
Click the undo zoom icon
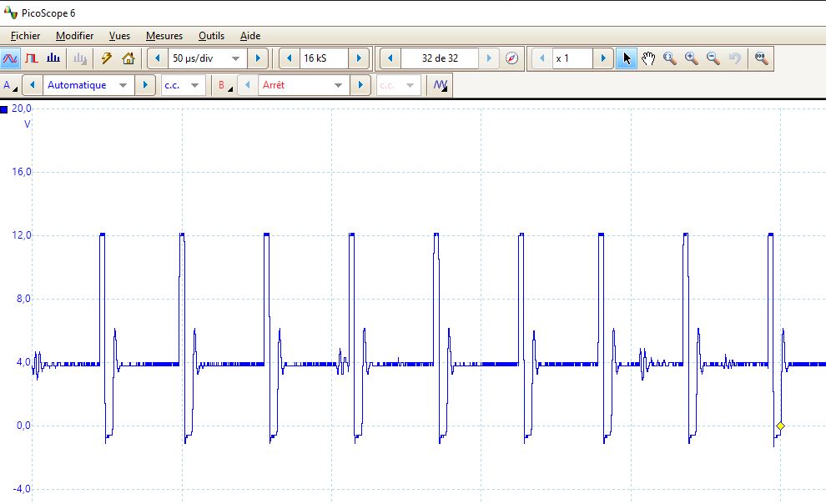click(x=734, y=58)
